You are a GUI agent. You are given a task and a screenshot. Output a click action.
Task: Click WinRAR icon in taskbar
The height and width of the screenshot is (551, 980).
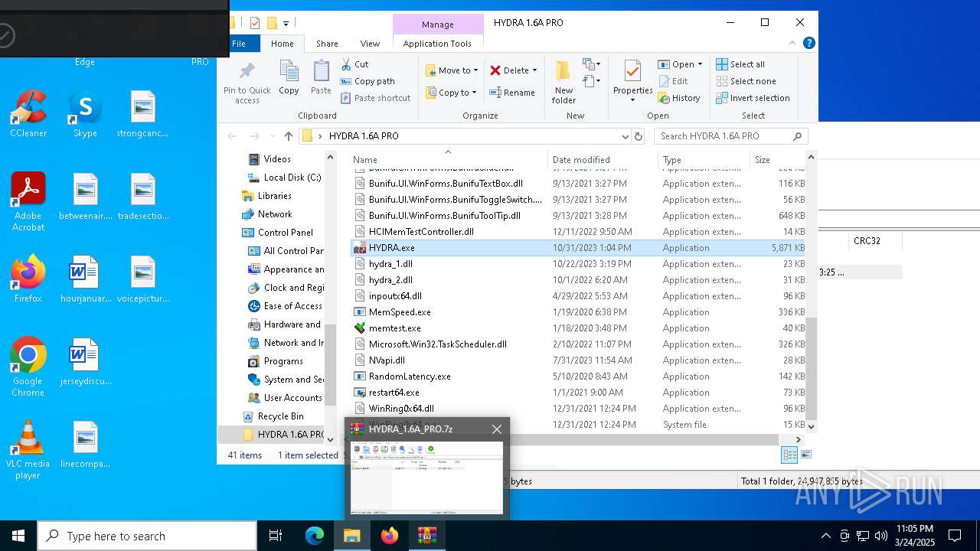426,536
